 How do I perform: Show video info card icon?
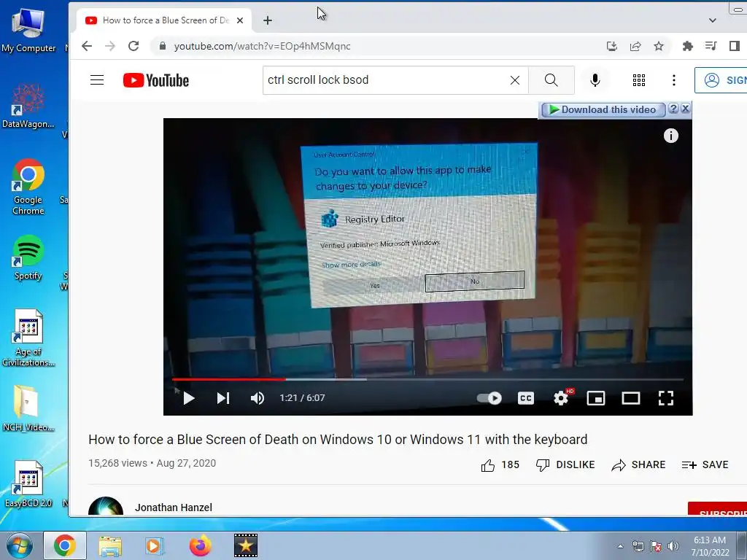coord(671,136)
